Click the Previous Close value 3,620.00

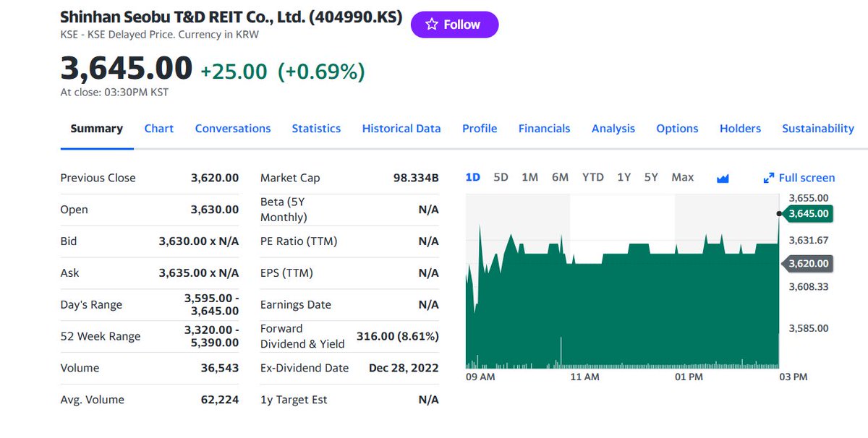point(215,178)
